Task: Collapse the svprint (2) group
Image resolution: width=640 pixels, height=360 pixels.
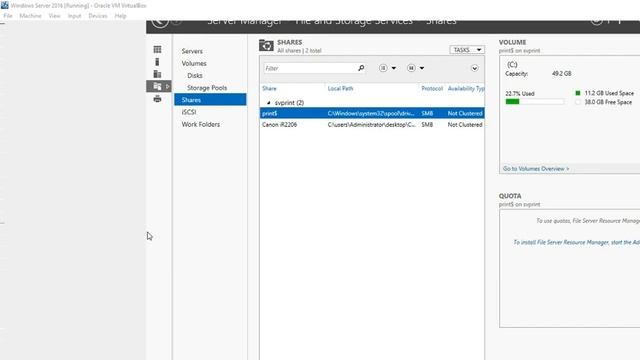Action: (x=269, y=103)
